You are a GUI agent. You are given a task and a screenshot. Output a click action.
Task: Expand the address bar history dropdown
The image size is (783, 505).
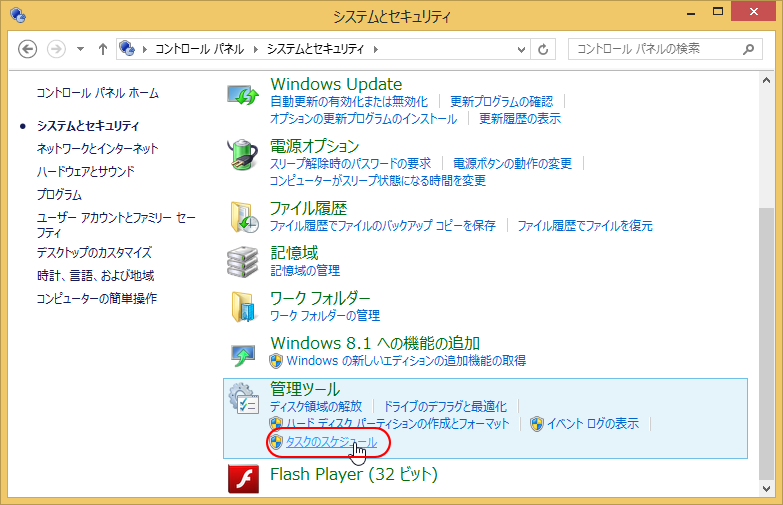click(x=521, y=49)
